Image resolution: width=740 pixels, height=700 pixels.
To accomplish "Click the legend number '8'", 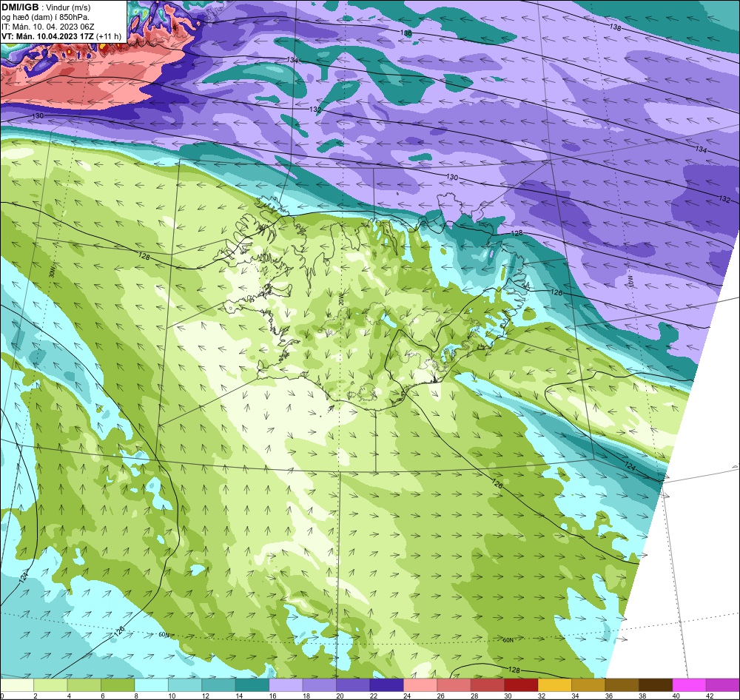I will [x=136, y=696].
